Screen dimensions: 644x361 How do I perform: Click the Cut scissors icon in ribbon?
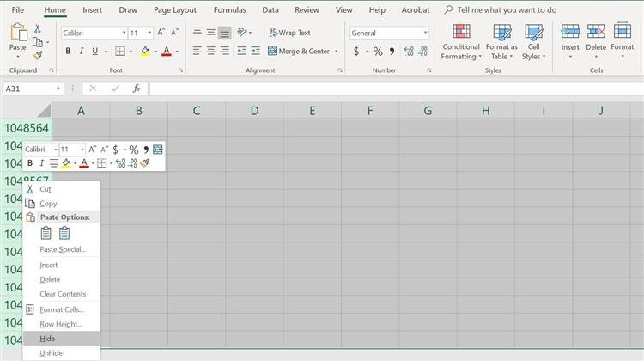38,28
